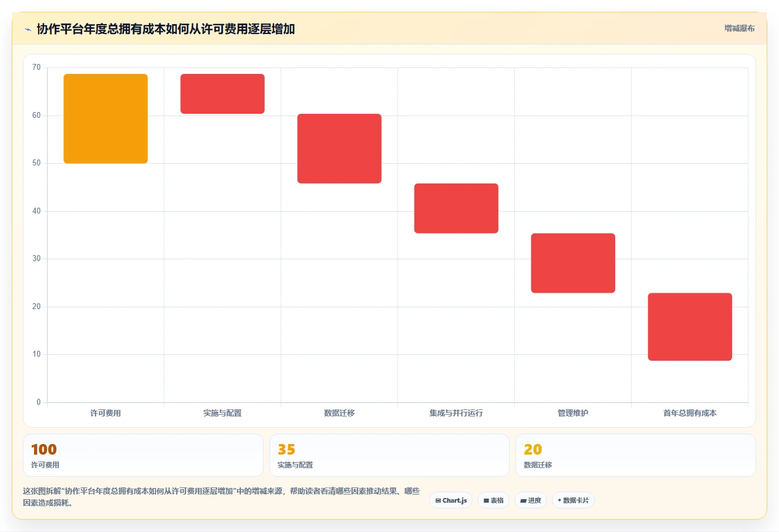
Task: Click the 增减瀑布 label in the header
Action: pos(739,28)
